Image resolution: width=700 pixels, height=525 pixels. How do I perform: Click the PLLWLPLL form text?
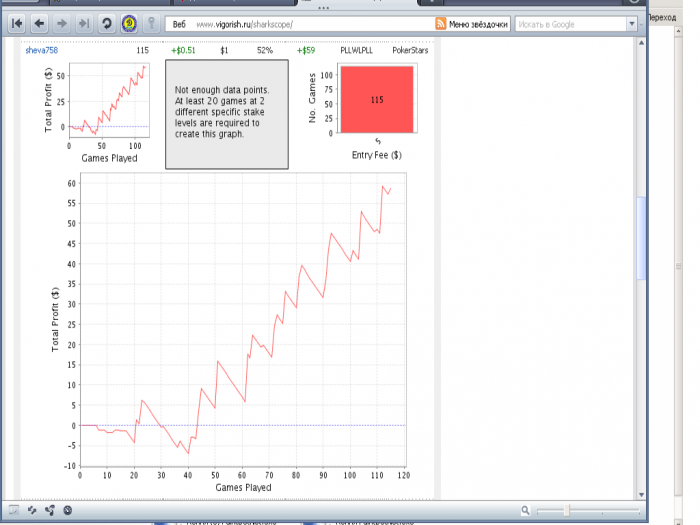click(356, 50)
